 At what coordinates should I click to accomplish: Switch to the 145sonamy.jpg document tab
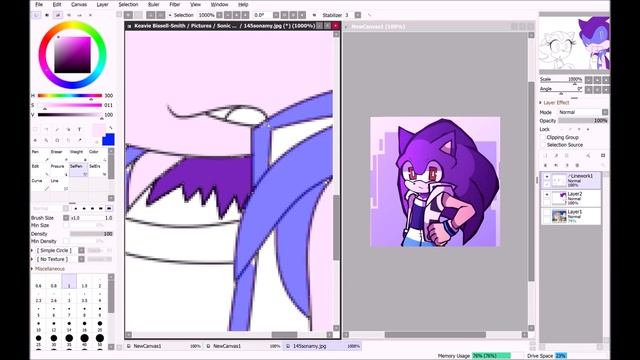click(322, 346)
